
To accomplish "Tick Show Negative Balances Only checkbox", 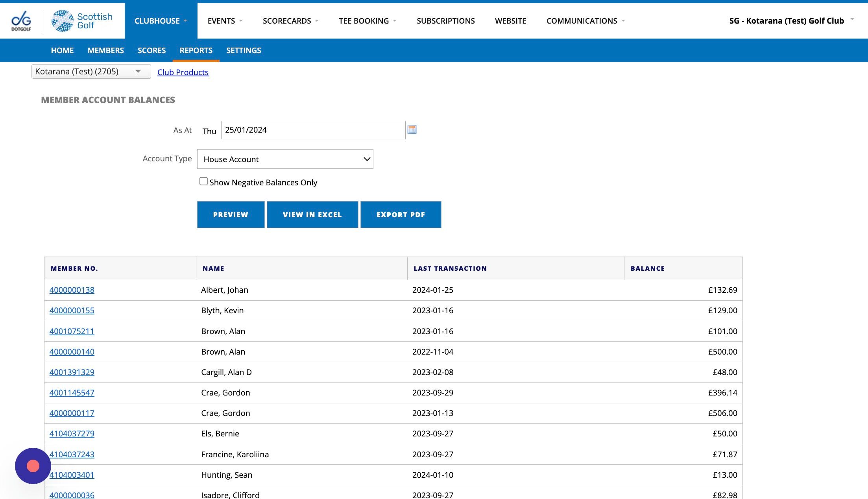I will pyautogui.click(x=203, y=181).
